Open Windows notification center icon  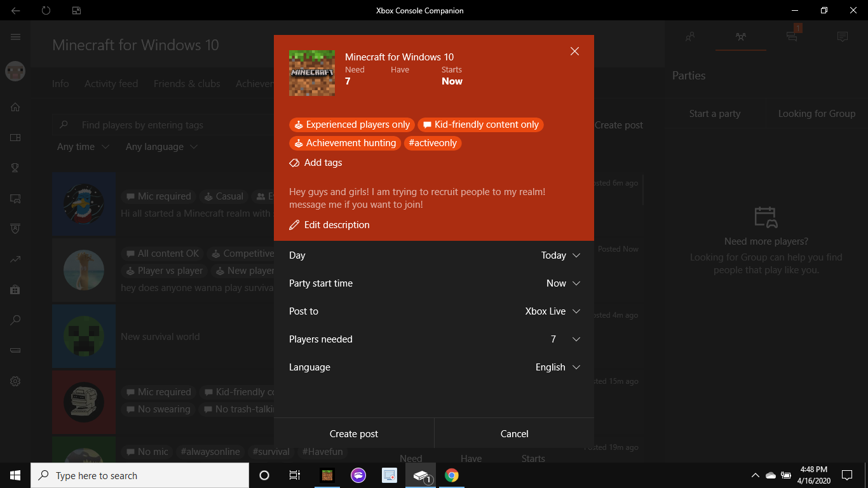(846, 475)
